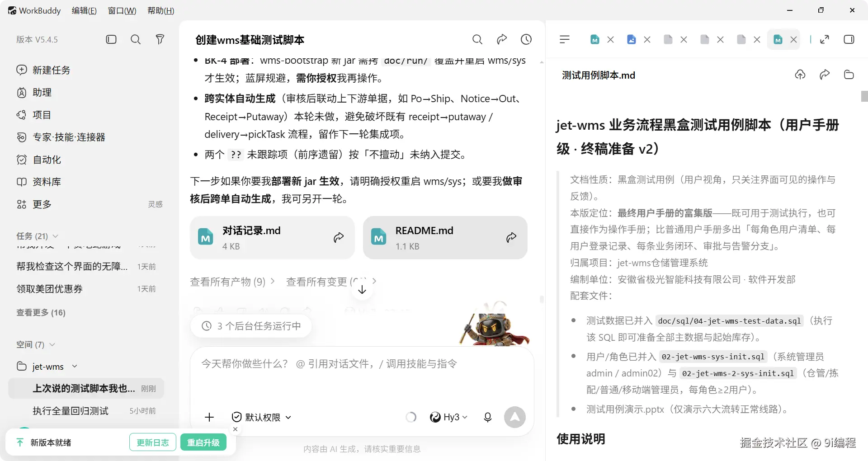Screen dimensions: 868x461
Task: Select conversation 执行全量回归测试
Action: coord(86,411)
